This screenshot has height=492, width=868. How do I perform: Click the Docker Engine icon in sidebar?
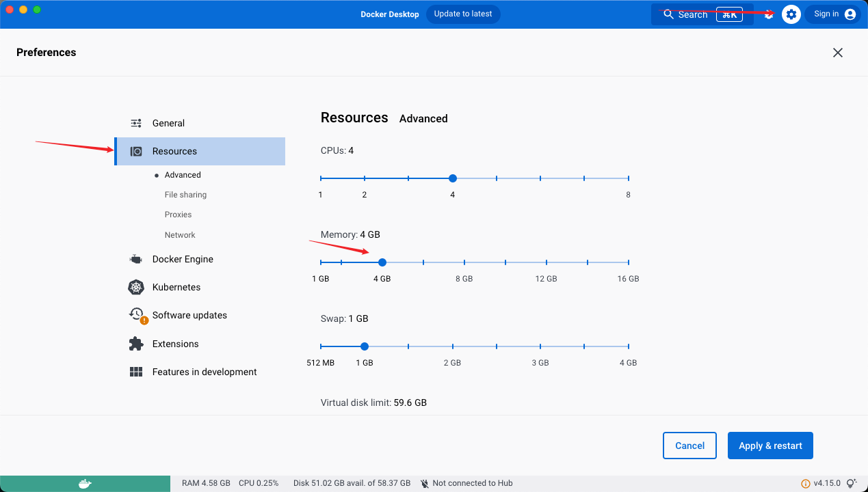(x=136, y=259)
